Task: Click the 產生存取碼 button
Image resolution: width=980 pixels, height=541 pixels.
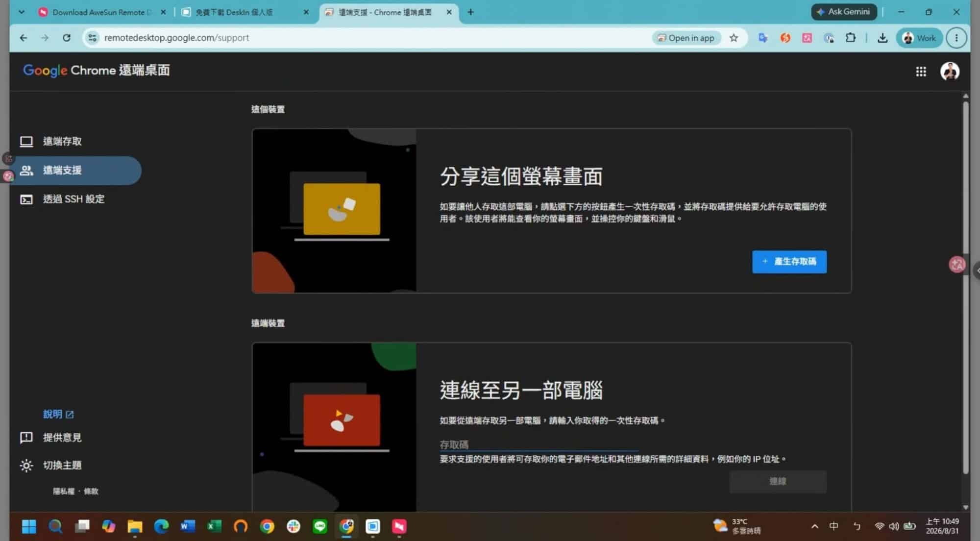Action: point(789,262)
